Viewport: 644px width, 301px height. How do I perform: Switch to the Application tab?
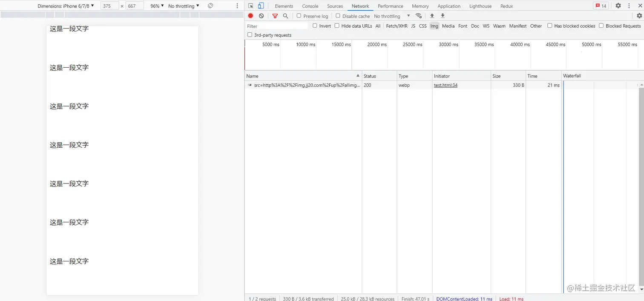coord(449,6)
